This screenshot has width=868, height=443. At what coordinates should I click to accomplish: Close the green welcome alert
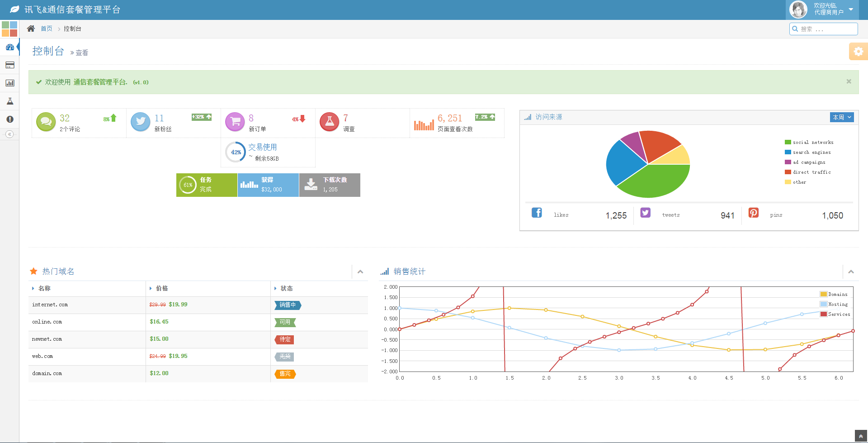click(x=849, y=81)
